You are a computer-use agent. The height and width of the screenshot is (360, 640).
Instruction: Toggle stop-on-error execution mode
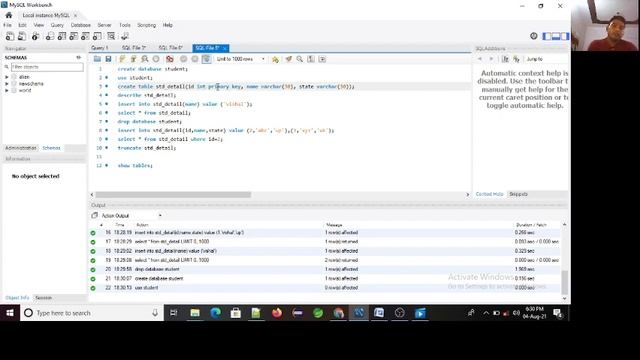(169, 59)
